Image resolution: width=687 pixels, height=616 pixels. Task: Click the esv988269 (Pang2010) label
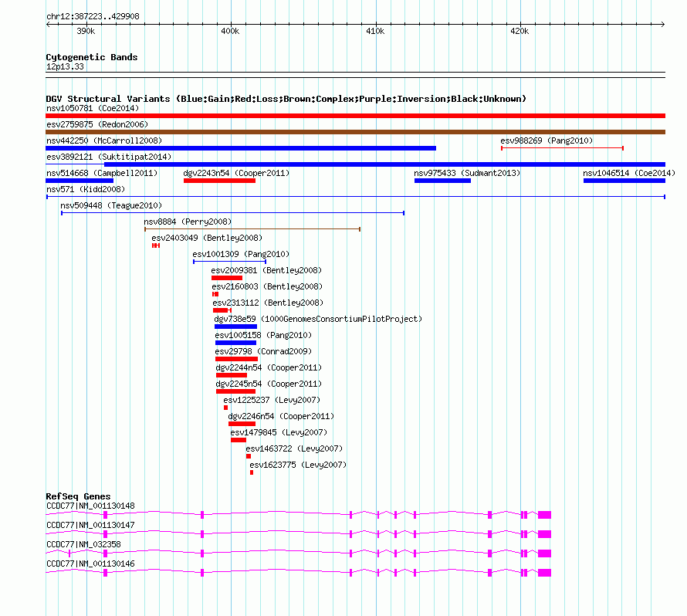(547, 140)
